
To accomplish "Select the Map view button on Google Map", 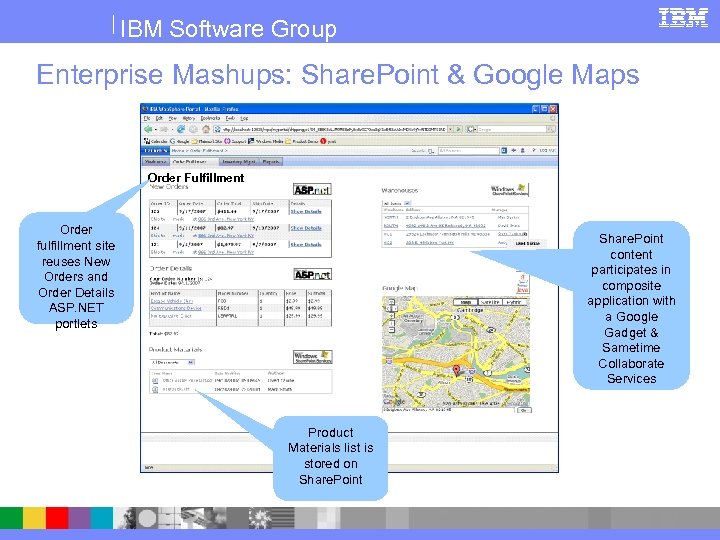I will click(x=465, y=302).
